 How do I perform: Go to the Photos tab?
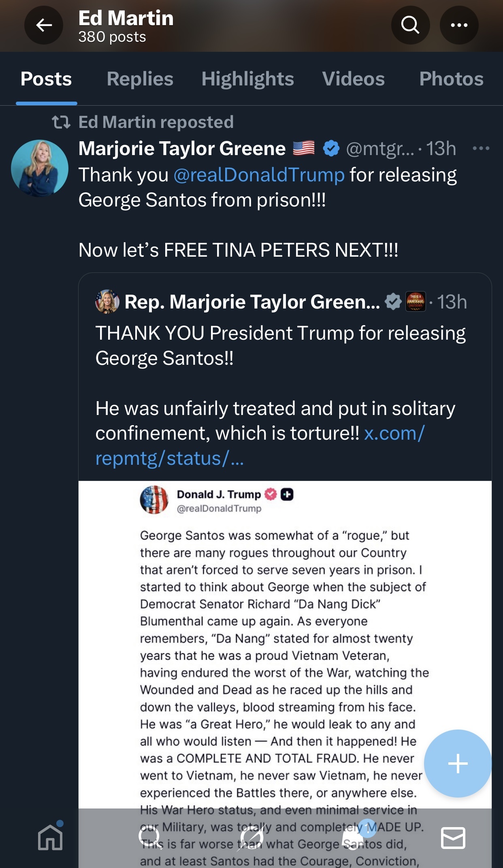pos(451,79)
